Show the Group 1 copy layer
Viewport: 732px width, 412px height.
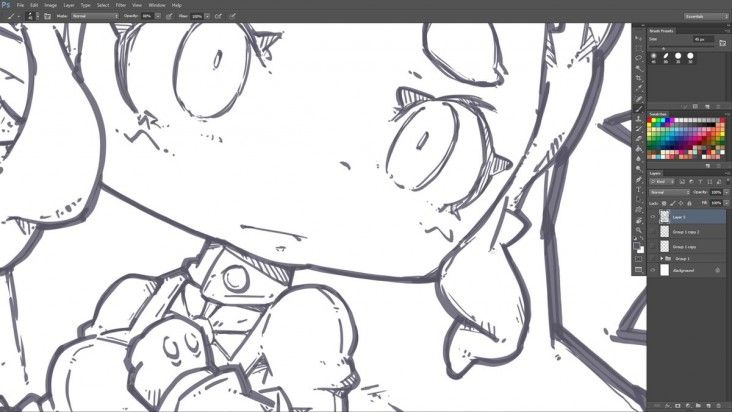(x=653, y=246)
